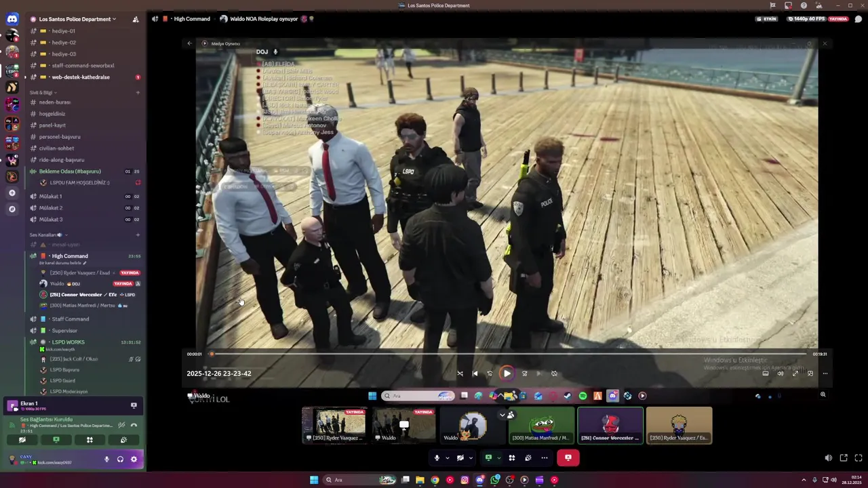Open user settings gear icon
This screenshot has width=868, height=488.
click(x=134, y=460)
